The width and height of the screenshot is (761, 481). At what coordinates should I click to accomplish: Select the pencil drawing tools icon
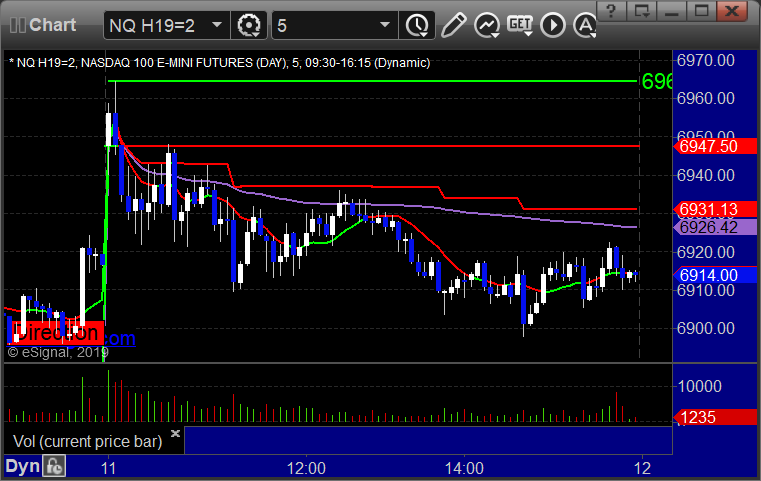click(x=453, y=25)
